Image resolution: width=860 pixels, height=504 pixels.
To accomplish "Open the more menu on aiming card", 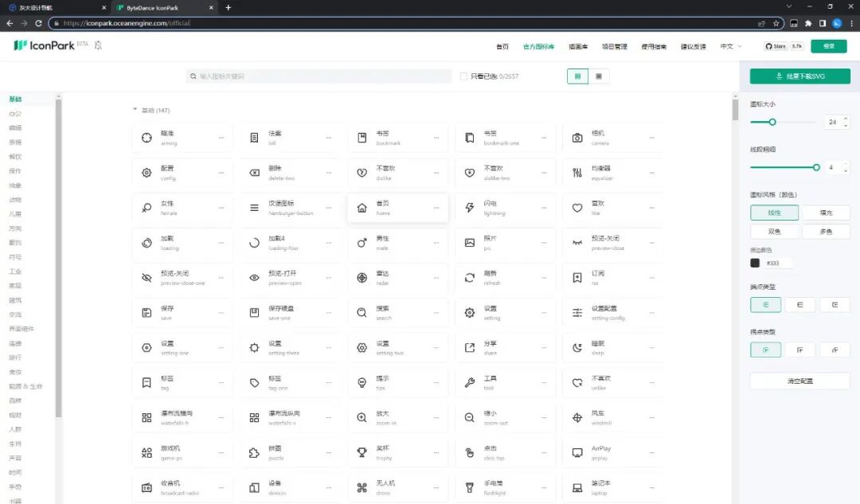I will pyautogui.click(x=221, y=138).
